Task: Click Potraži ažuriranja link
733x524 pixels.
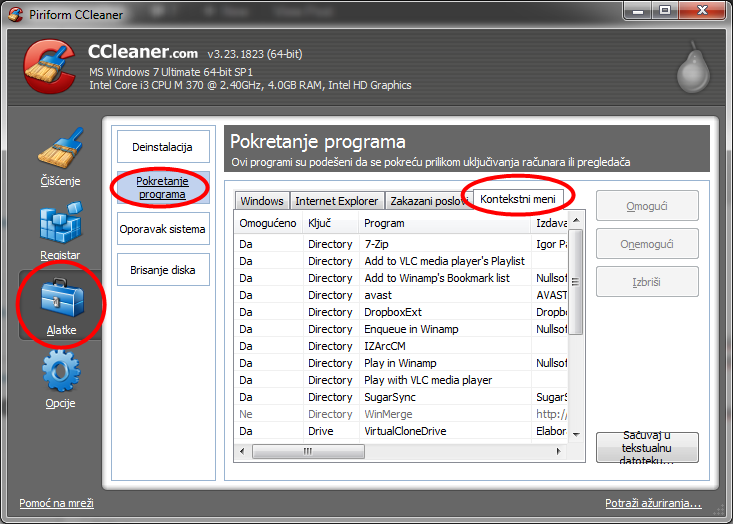Action: [653, 503]
